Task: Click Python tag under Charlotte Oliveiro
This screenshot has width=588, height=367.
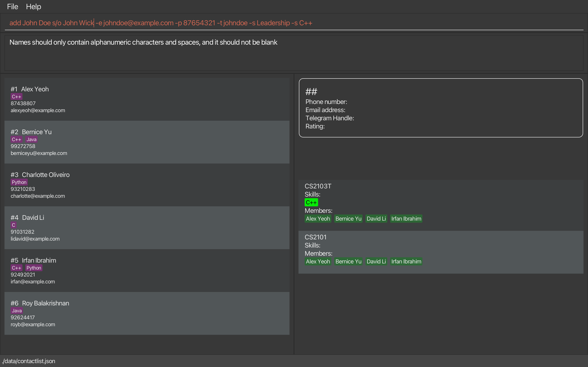Action: coord(19,182)
